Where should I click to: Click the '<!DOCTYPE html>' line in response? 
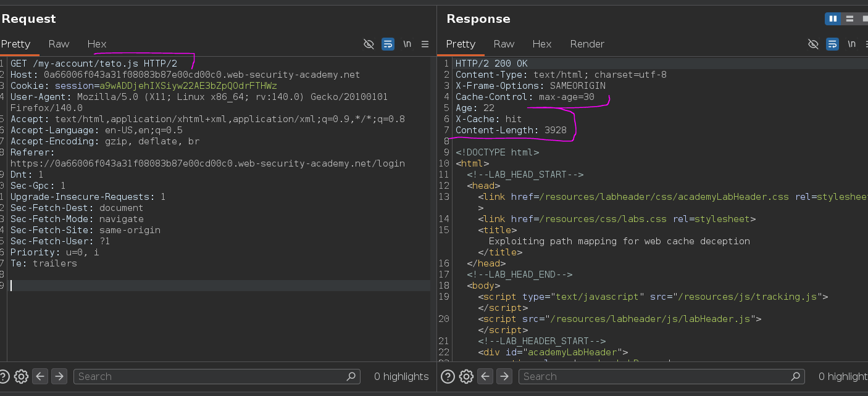coord(497,152)
